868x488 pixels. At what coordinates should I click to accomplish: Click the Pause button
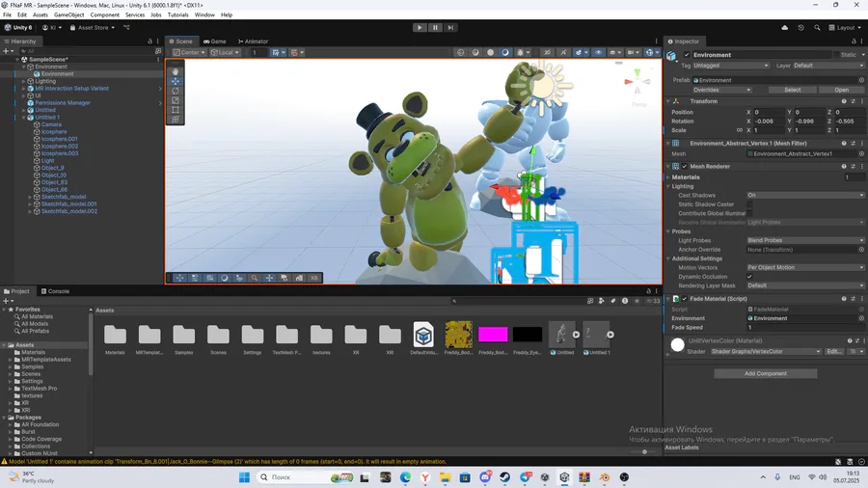435,27
